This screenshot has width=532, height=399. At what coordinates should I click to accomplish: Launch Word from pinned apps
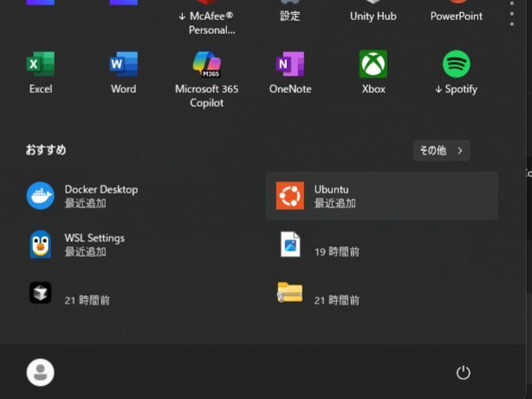(x=124, y=73)
